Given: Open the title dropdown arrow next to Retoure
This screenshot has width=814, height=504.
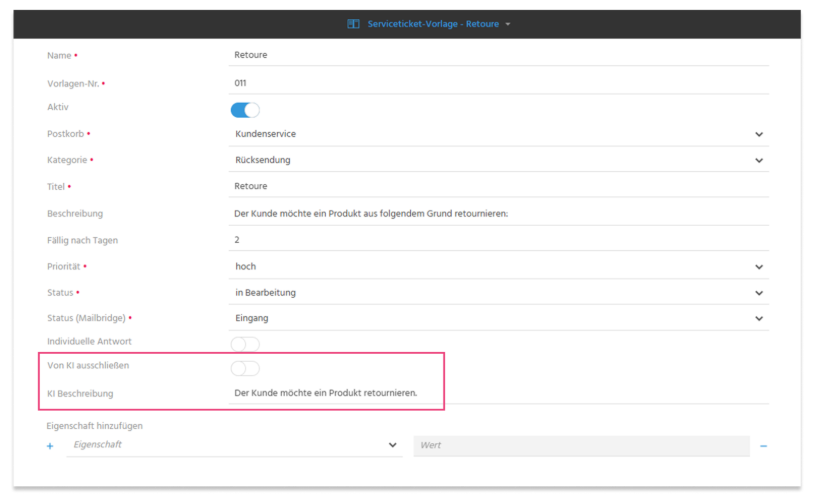Looking at the screenshot, I should pyautogui.click(x=508, y=24).
